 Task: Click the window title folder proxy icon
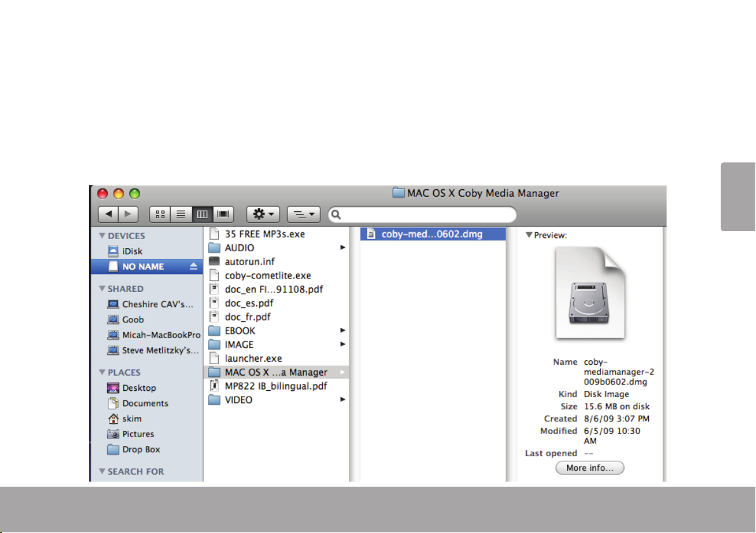398,193
